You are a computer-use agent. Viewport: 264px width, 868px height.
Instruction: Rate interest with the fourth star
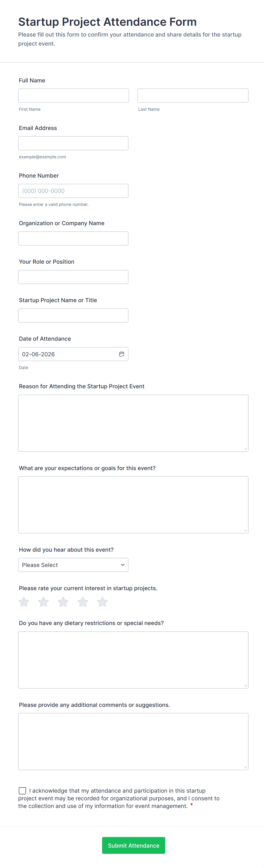pyautogui.click(x=83, y=602)
